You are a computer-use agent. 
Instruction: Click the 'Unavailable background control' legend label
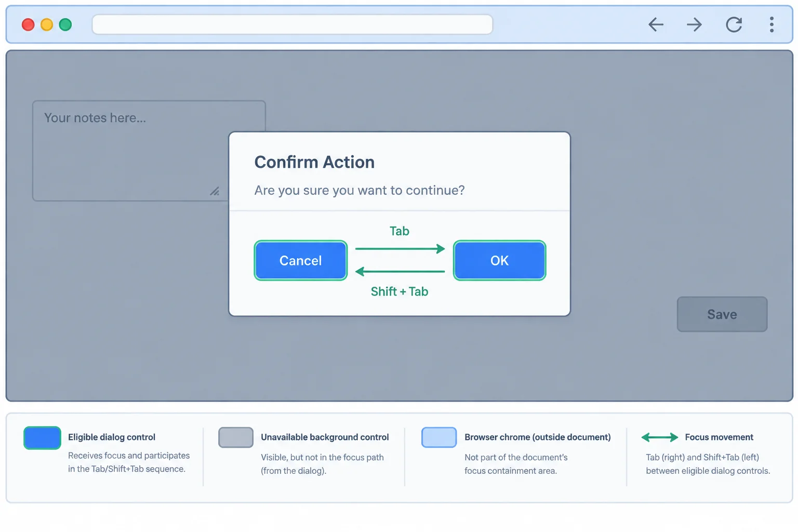pos(325,437)
